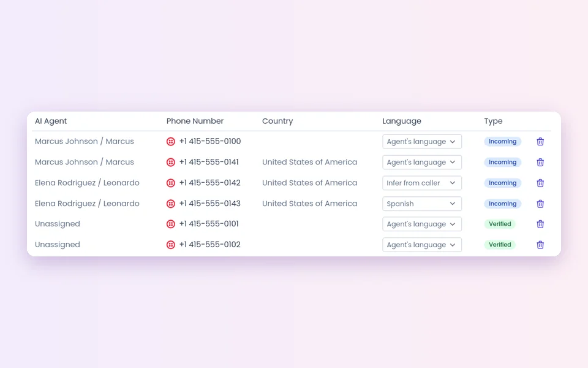Viewport: 588px width, 368px height.
Task: Click phone number +1 415-555-0141
Action: pos(209,162)
